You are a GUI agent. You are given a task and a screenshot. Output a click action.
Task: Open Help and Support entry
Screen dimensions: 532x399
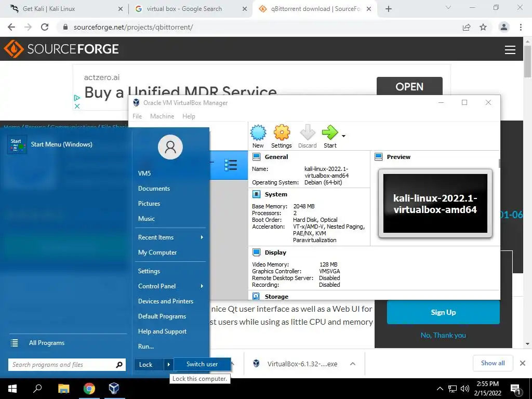[x=162, y=331]
